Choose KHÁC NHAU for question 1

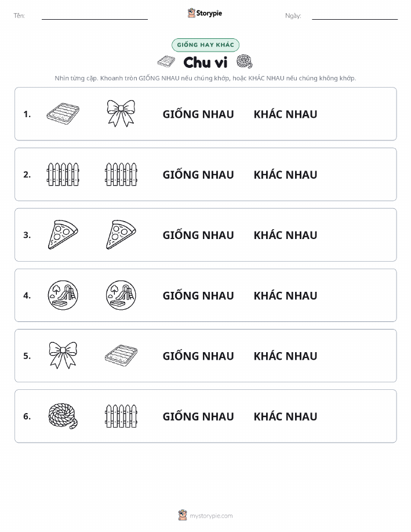pos(286,114)
